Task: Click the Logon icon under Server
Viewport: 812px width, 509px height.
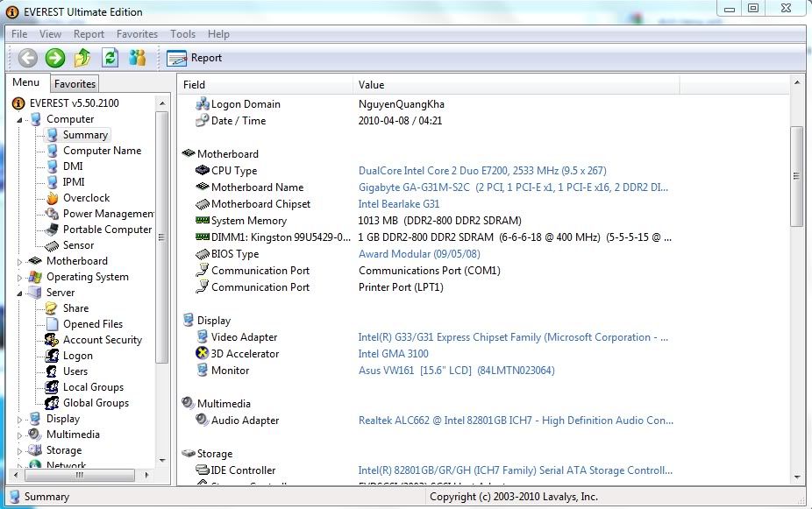Action: tap(51, 356)
